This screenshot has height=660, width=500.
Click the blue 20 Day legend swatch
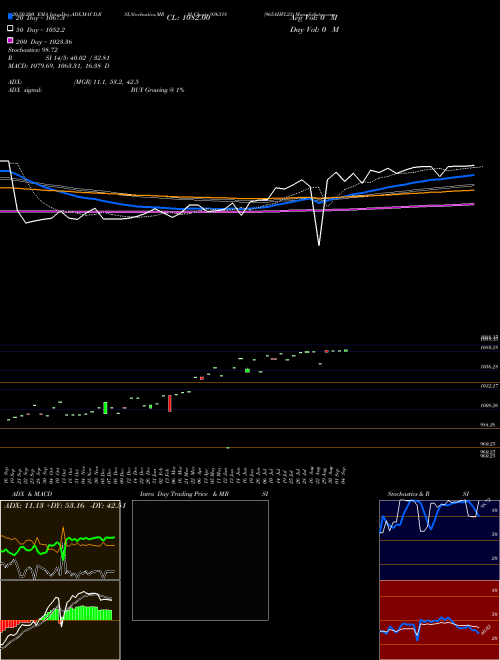click(10, 16)
